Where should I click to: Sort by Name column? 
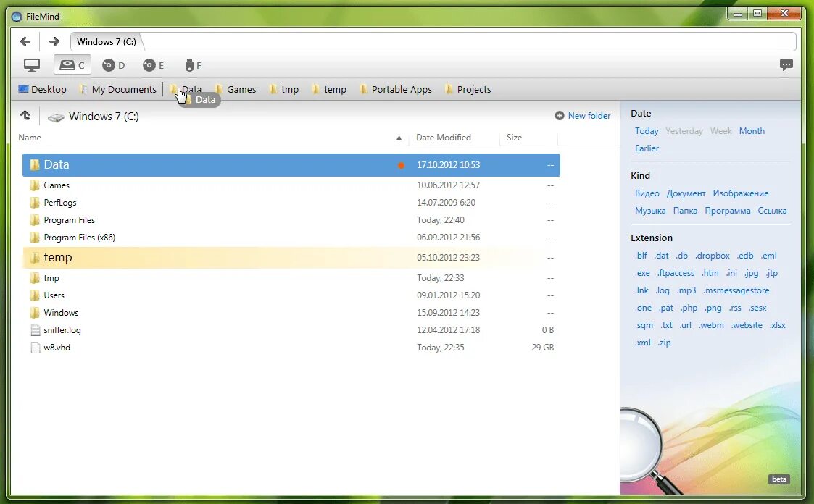(30, 138)
